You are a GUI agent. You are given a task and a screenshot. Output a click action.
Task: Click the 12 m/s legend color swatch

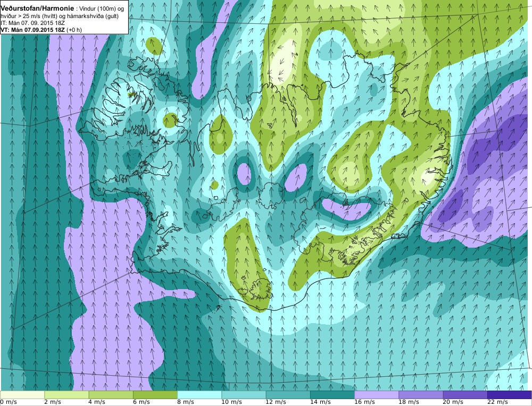(x=288, y=395)
